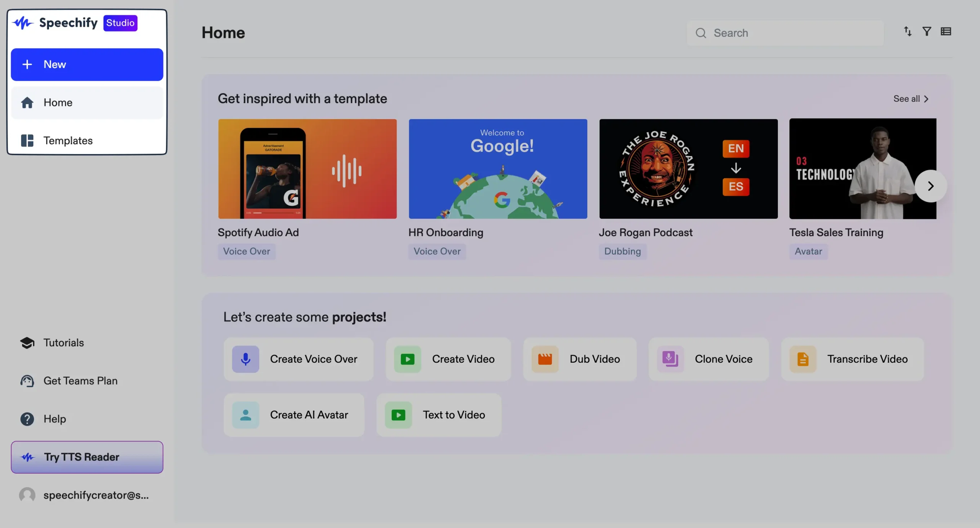Viewport: 980px width, 528px height.
Task: Click Try TTS Reader button
Action: 87,457
